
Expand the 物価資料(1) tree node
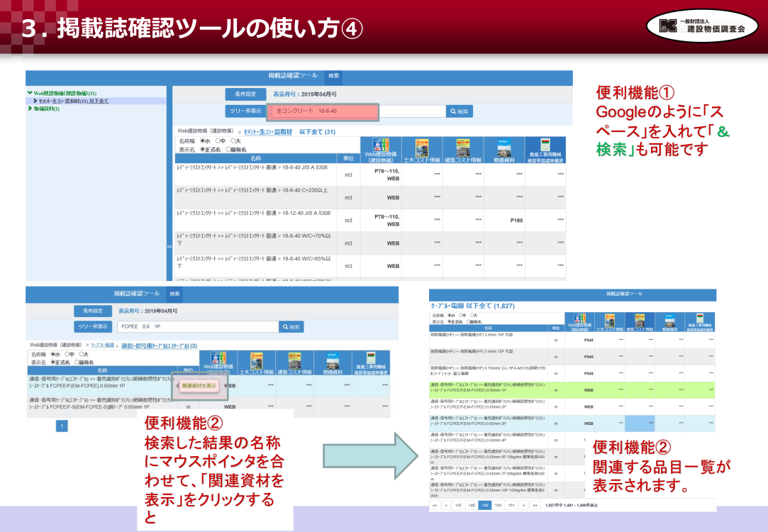click(x=30, y=109)
